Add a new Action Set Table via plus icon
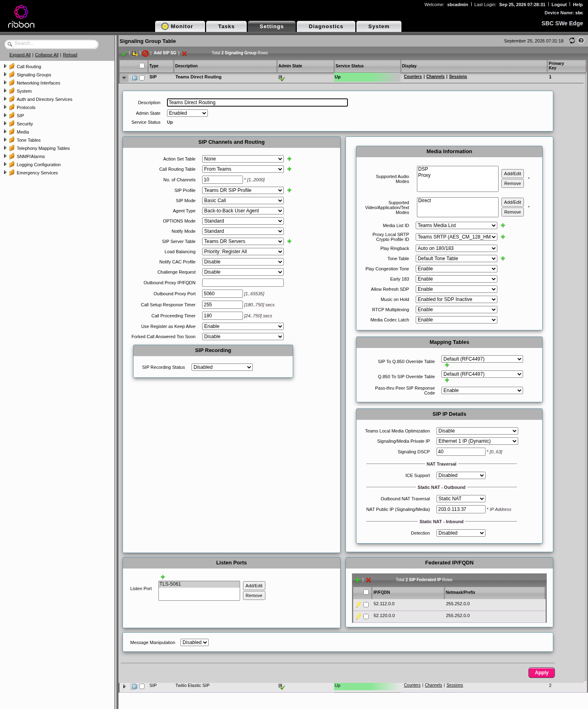The width and height of the screenshot is (588, 709). tap(289, 159)
